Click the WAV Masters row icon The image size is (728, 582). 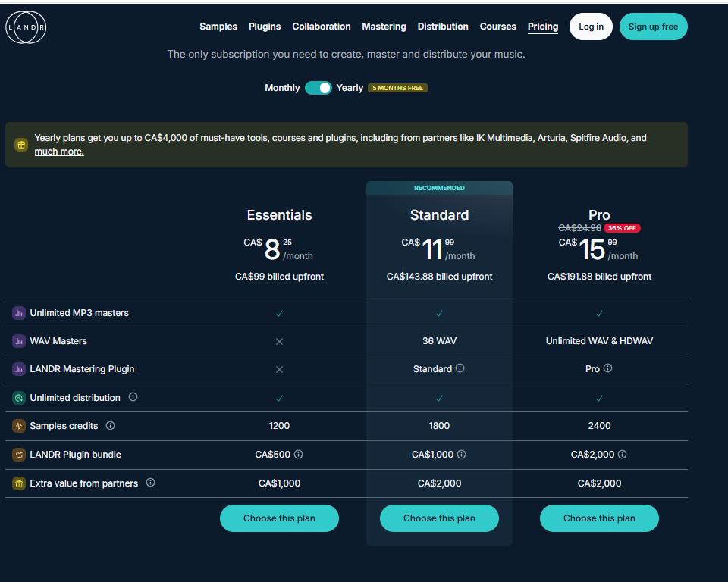(18, 341)
